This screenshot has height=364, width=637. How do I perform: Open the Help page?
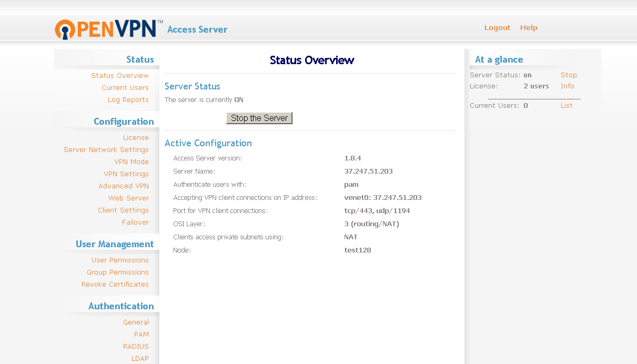(x=529, y=28)
